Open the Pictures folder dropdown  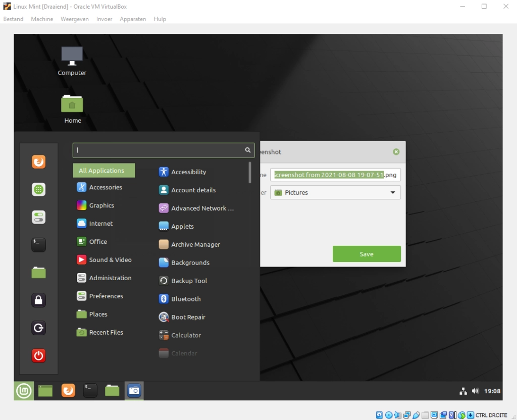[335, 192]
